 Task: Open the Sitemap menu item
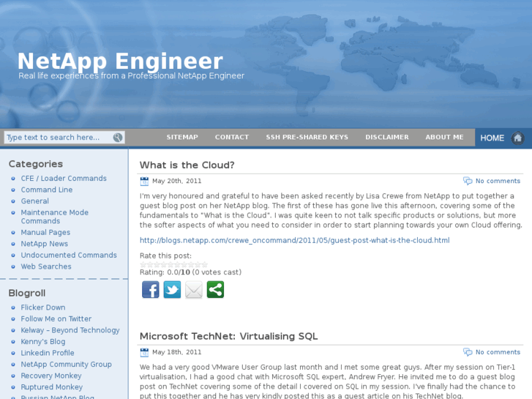coord(182,137)
